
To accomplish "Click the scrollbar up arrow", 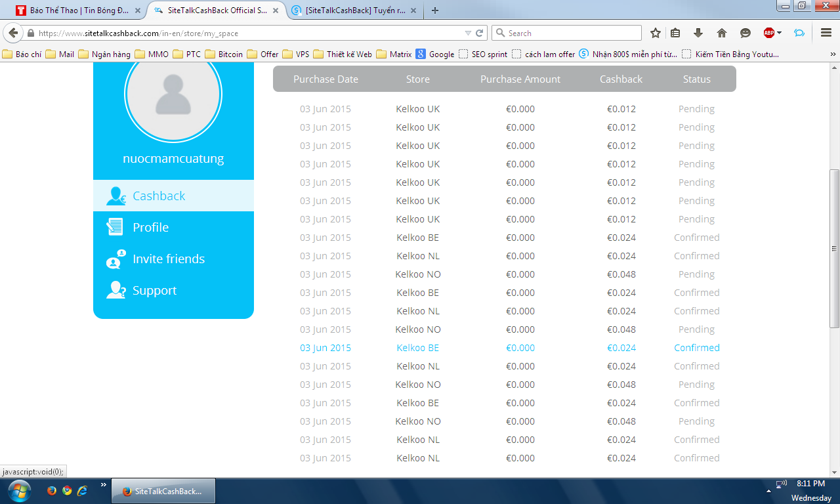I will tap(835, 68).
